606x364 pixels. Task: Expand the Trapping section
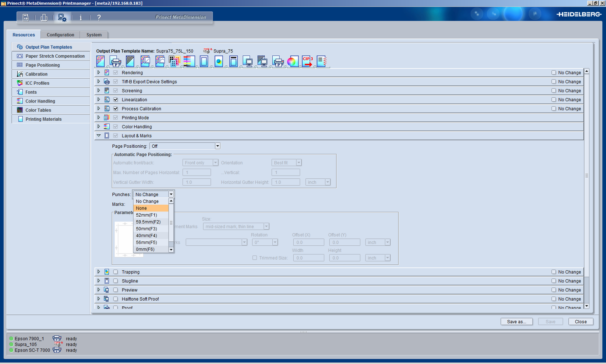pos(99,272)
